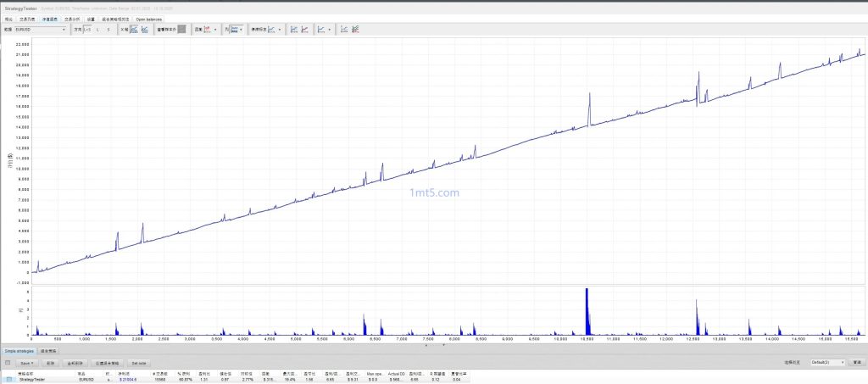Select the S short-only direction toggle
Image resolution: width=868 pixels, height=384 pixels.
click(x=108, y=30)
